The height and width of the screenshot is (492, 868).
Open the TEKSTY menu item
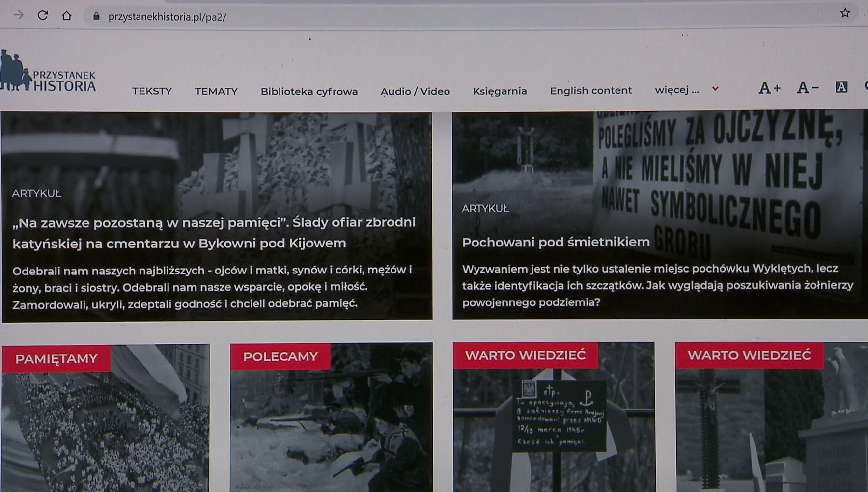[152, 91]
